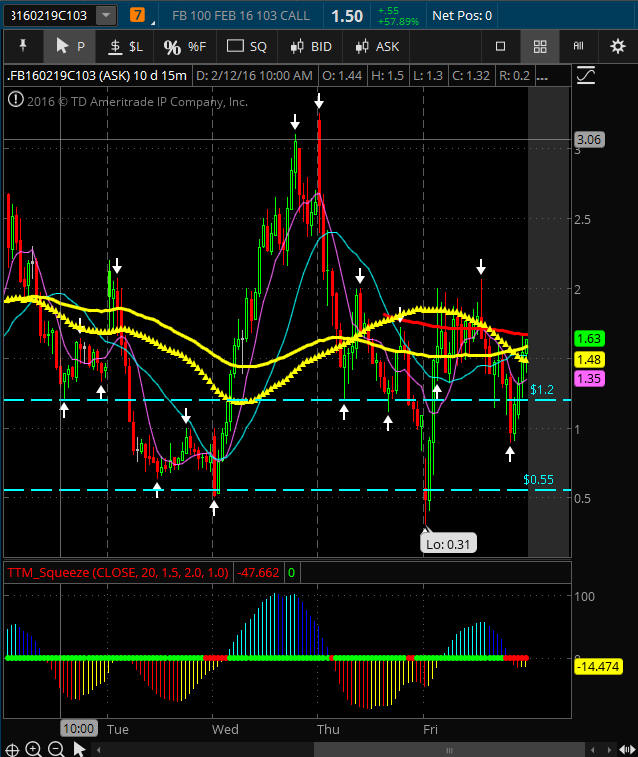This screenshot has width=638, height=757.
Task: Click the All button in the toolbar
Action: (x=578, y=46)
